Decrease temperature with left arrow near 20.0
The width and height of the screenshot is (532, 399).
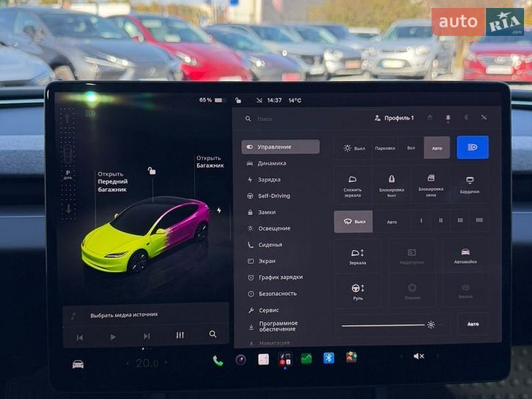pyautogui.click(x=128, y=363)
